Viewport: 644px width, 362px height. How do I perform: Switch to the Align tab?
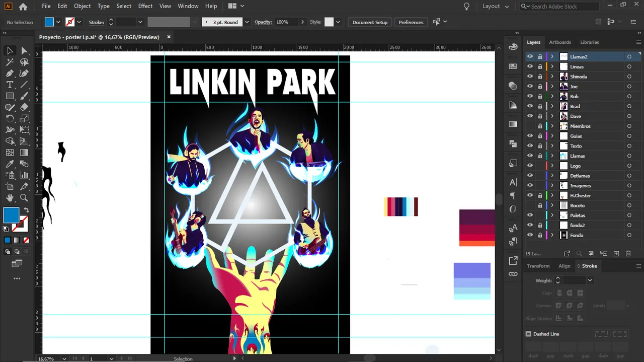point(565,266)
